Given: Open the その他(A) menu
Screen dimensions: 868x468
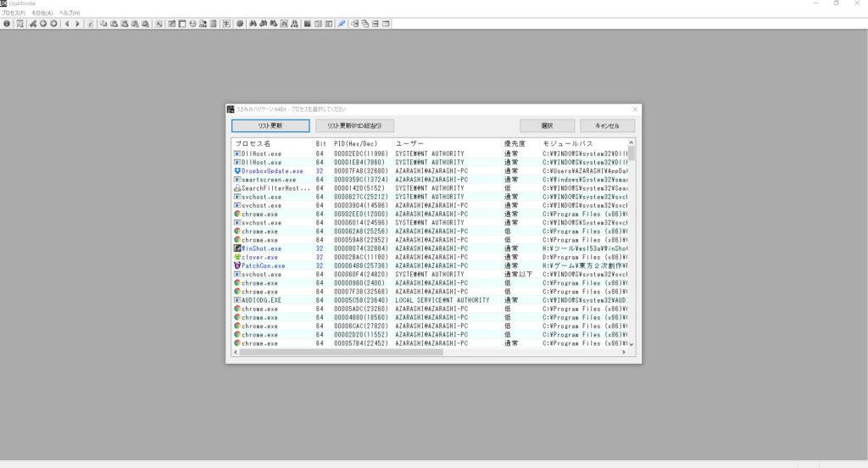Looking at the screenshot, I should coord(42,13).
